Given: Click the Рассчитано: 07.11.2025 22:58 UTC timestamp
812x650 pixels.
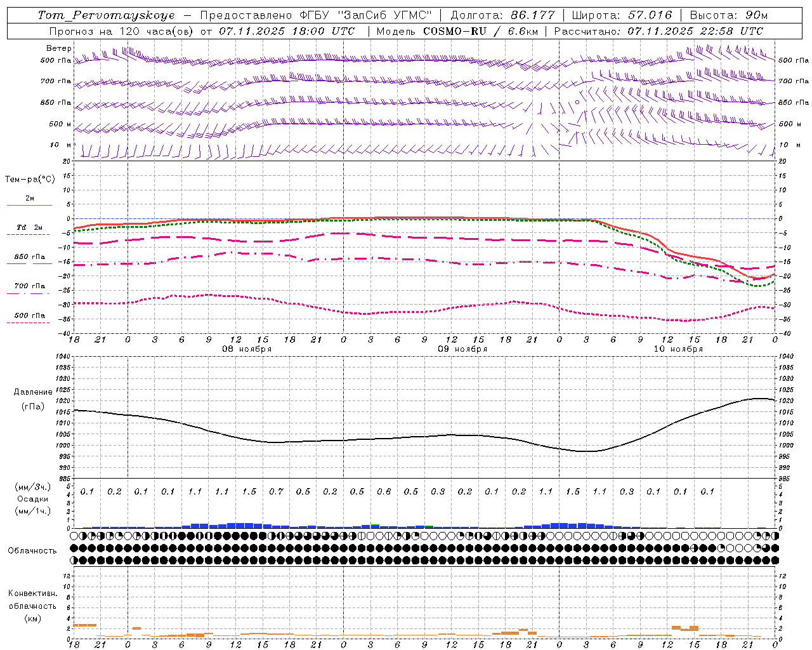Looking at the screenshot, I should pos(658,31).
